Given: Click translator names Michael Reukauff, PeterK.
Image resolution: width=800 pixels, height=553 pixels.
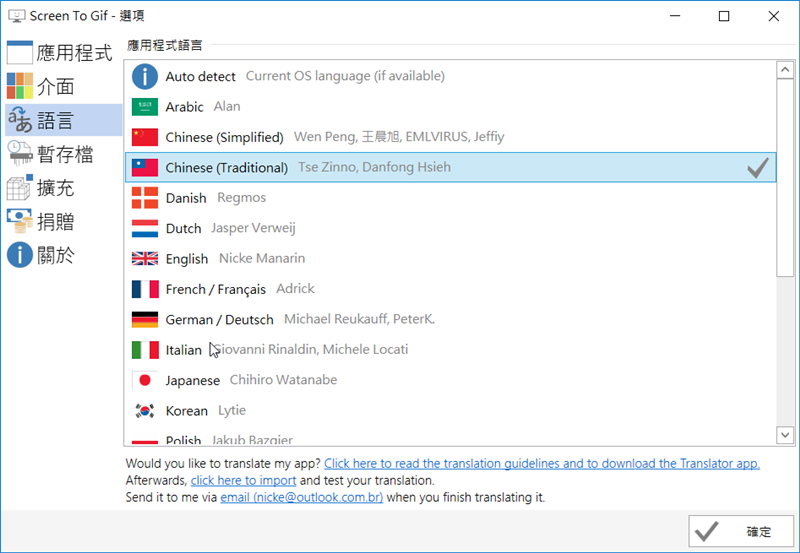Looking at the screenshot, I should [359, 319].
